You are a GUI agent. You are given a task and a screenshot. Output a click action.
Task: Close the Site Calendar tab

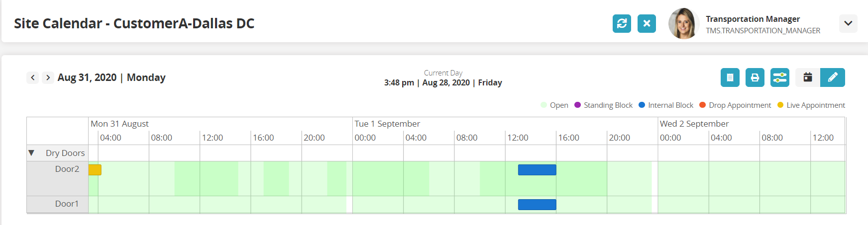[x=647, y=23]
